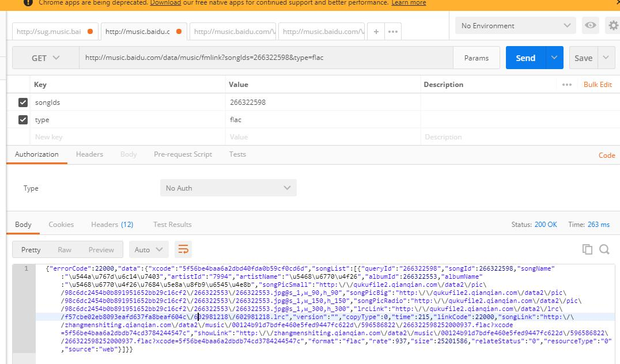620x364 pixels.
Task: Copy response body with the copy icon
Action: 587,249
